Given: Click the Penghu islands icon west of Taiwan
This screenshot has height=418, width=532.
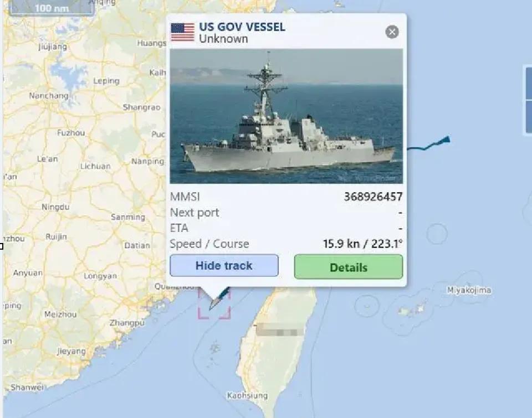Looking at the screenshot, I should click(214, 348).
